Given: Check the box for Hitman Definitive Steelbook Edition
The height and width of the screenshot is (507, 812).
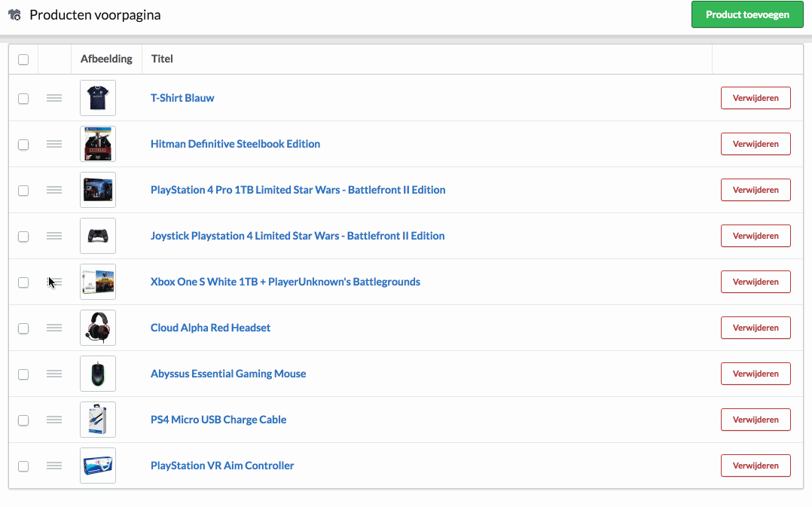Looking at the screenshot, I should coord(23,145).
